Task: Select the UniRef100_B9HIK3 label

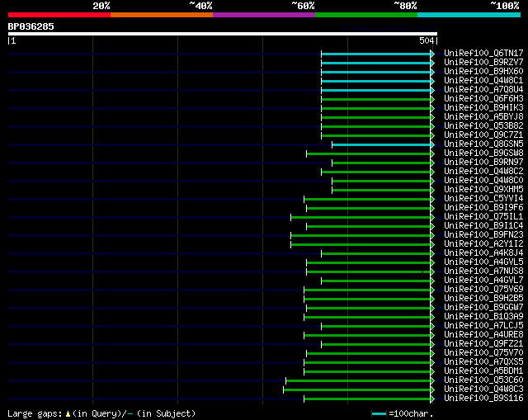Action: click(x=483, y=107)
